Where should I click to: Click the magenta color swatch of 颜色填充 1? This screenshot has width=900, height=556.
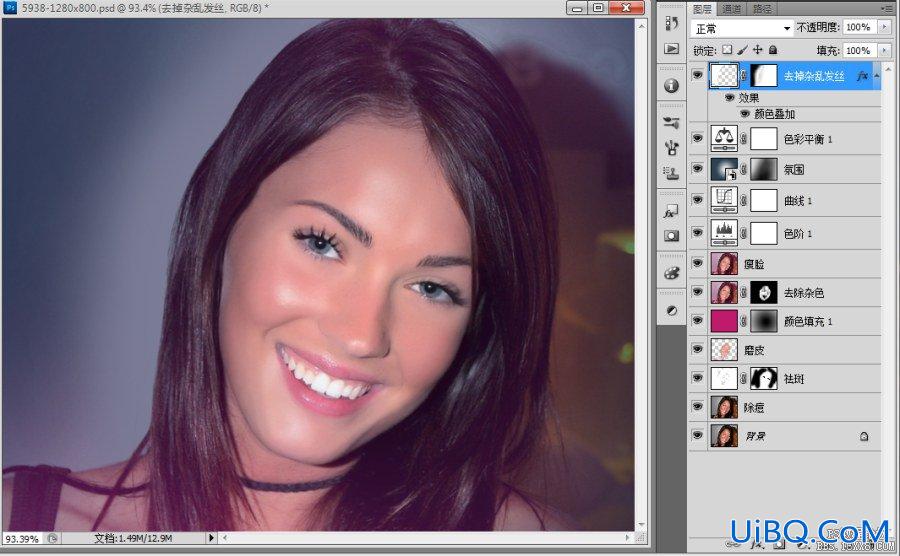click(724, 321)
